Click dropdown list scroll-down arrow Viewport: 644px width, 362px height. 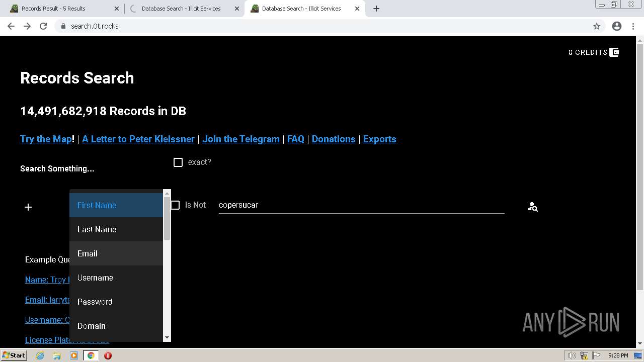(167, 338)
